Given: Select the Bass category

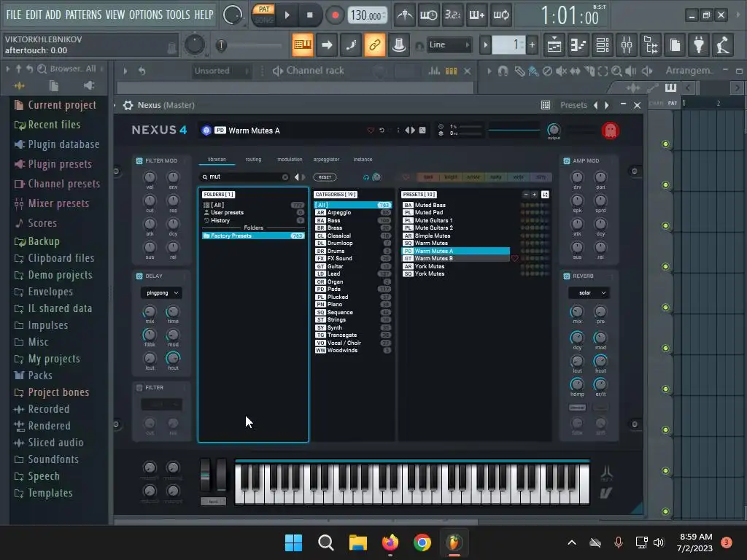Looking at the screenshot, I should (x=352, y=220).
